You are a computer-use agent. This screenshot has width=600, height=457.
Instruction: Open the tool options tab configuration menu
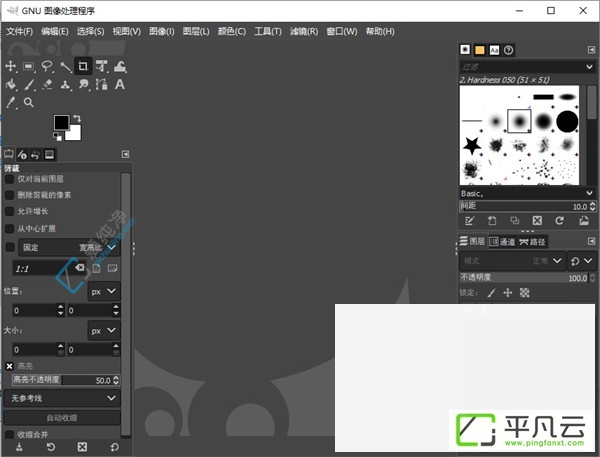click(x=125, y=154)
